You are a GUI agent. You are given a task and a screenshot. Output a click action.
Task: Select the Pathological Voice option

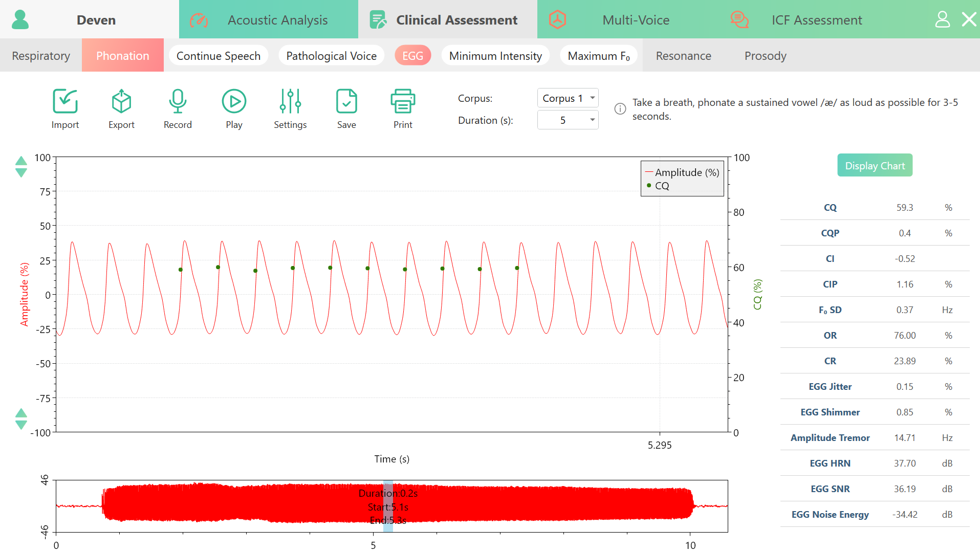(x=331, y=55)
